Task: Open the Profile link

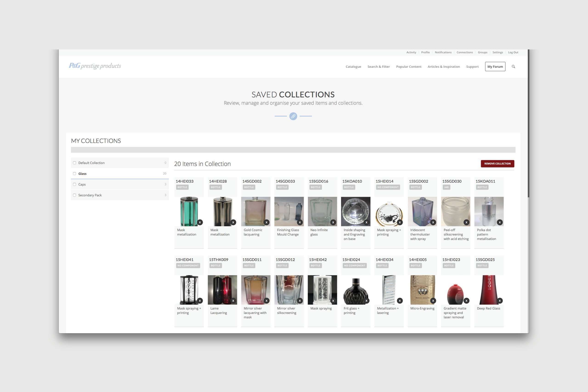Action: (425, 52)
